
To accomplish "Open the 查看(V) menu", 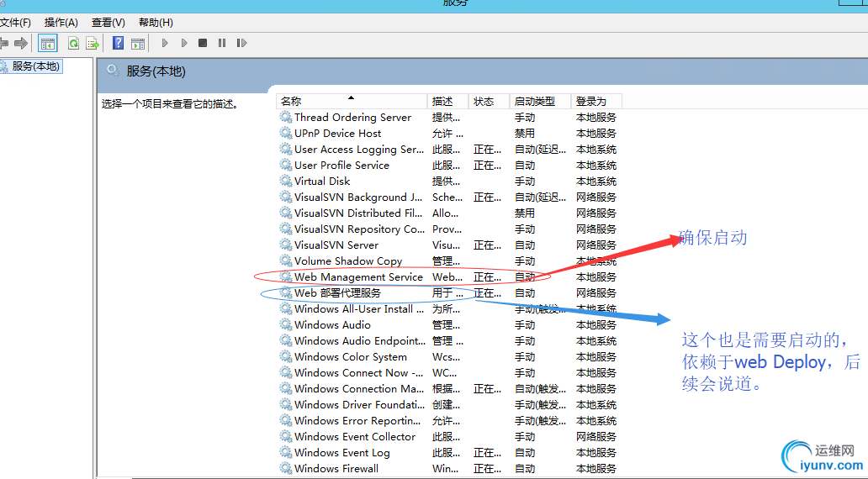I will click(x=108, y=23).
